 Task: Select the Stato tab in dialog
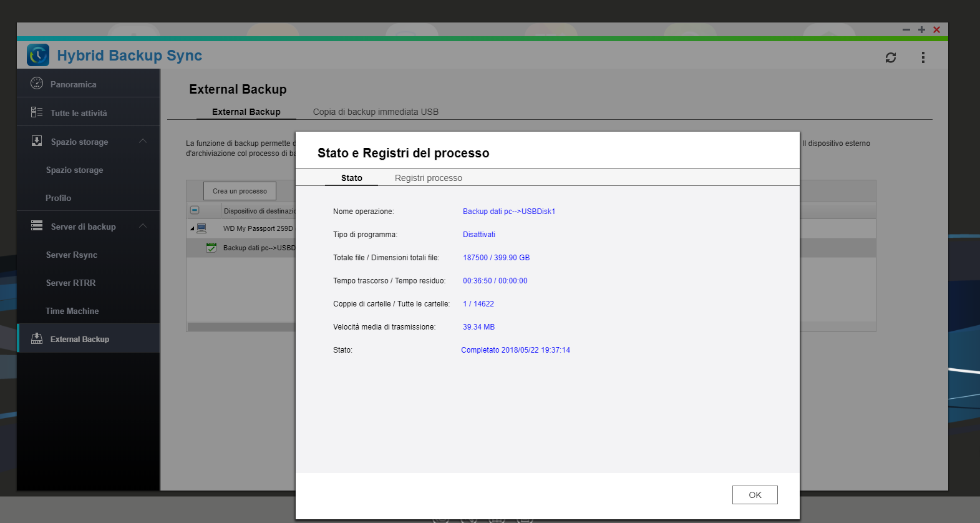pos(351,178)
